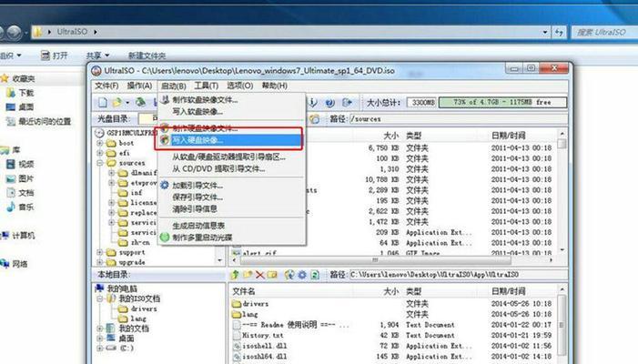Click the Explorer search box 搜索 UltraISO
Image resolution: width=638 pixels, height=364 pixels.
click(x=604, y=32)
